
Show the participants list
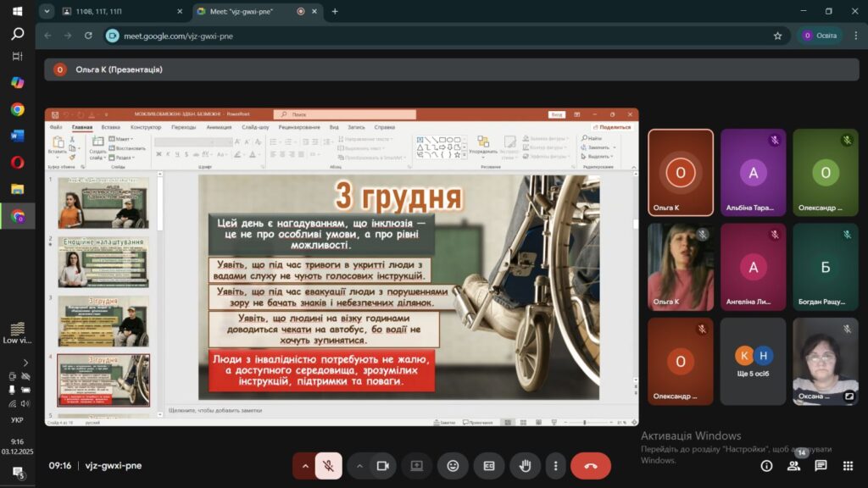[x=794, y=466]
